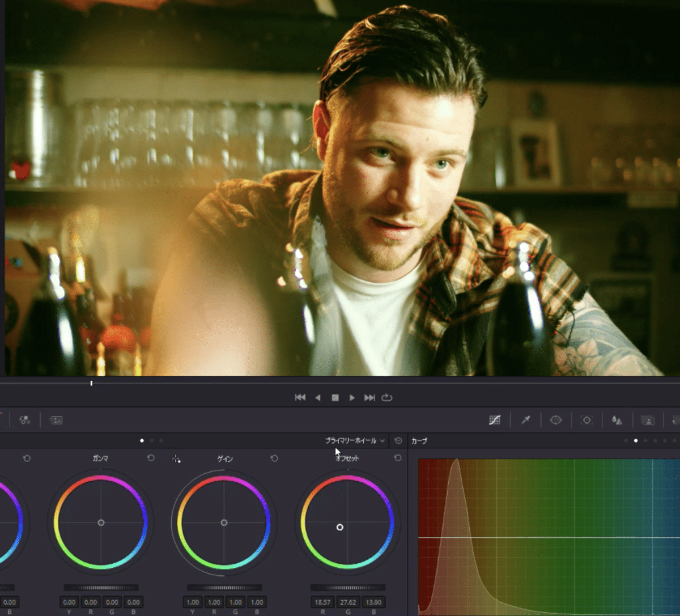Click the オフセット color wheel control point
This screenshot has height=616, width=680.
point(340,527)
